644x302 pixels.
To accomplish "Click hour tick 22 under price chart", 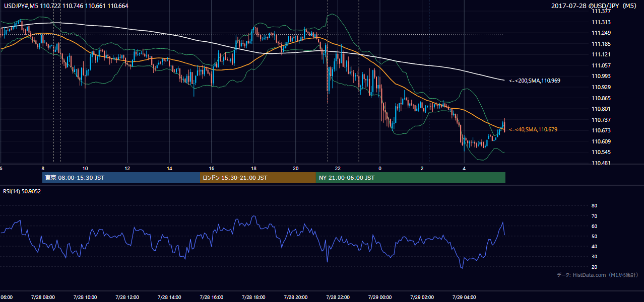I will (338, 168).
